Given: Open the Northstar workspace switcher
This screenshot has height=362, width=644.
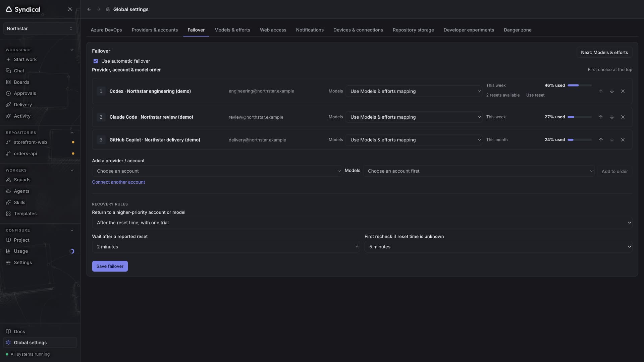Looking at the screenshot, I should coord(40,28).
